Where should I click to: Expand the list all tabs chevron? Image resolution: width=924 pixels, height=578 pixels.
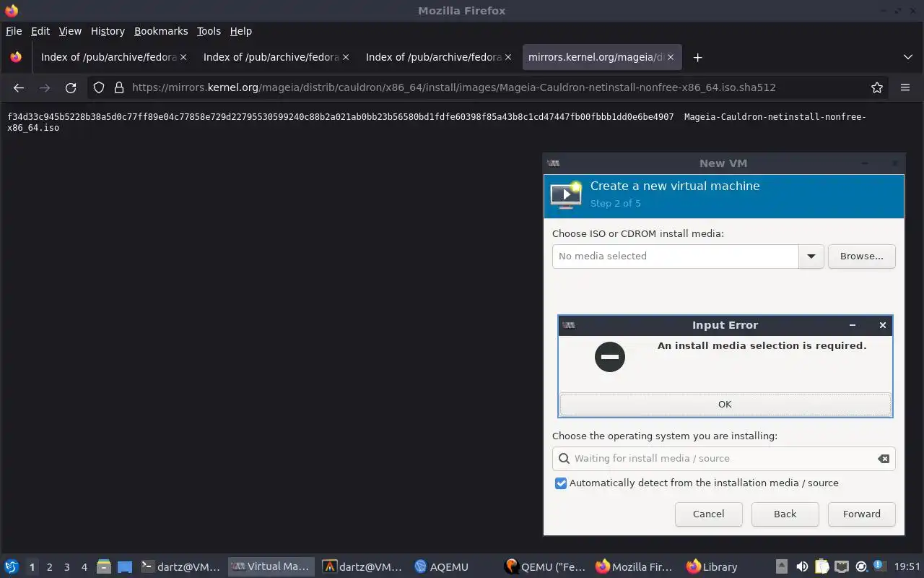point(907,57)
